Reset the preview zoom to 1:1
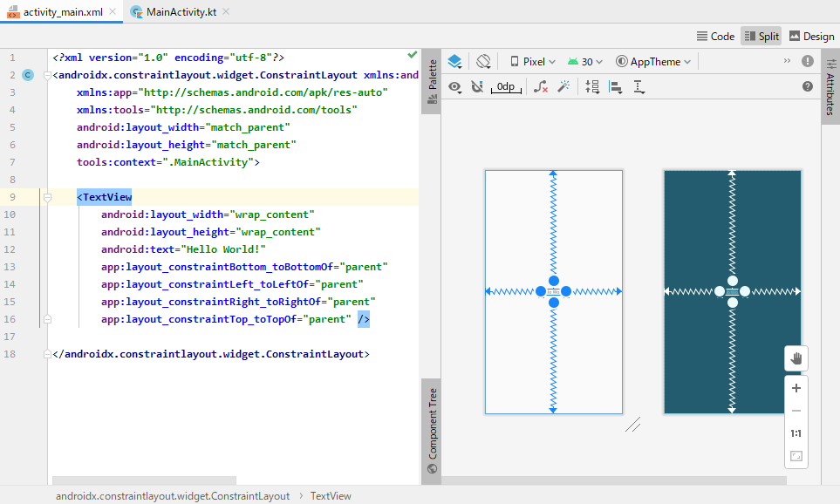840x504 pixels. pyautogui.click(x=796, y=433)
